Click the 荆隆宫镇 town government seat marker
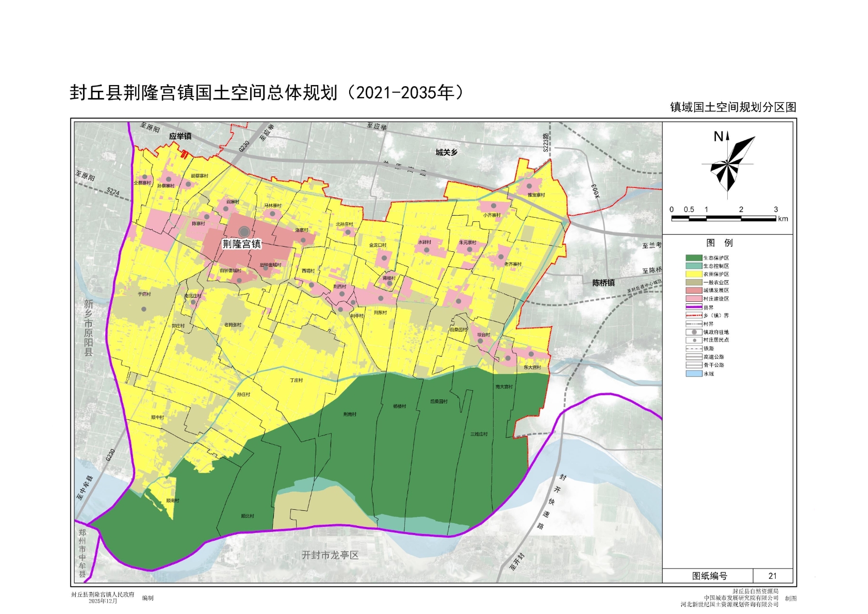The height and width of the screenshot is (614, 868). click(x=244, y=232)
